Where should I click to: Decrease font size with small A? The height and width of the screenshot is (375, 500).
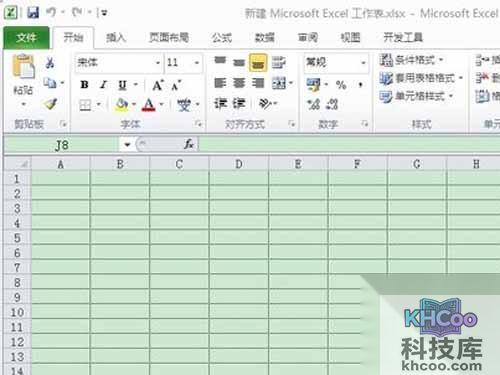pos(176,85)
